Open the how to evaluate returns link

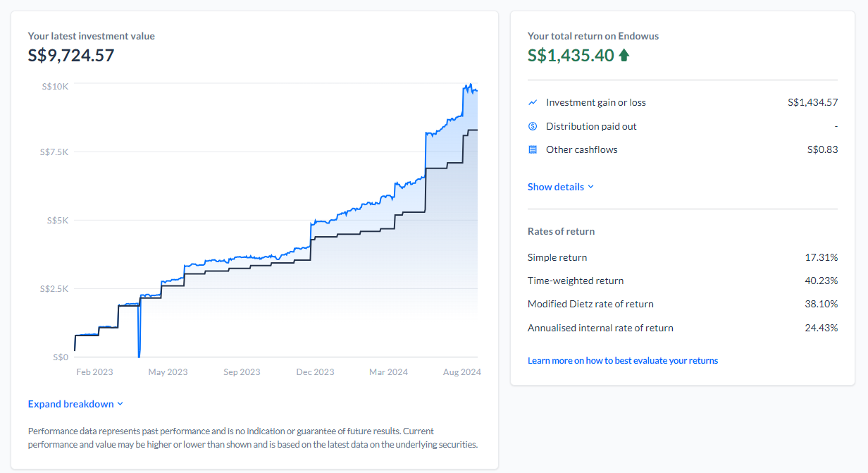click(623, 360)
